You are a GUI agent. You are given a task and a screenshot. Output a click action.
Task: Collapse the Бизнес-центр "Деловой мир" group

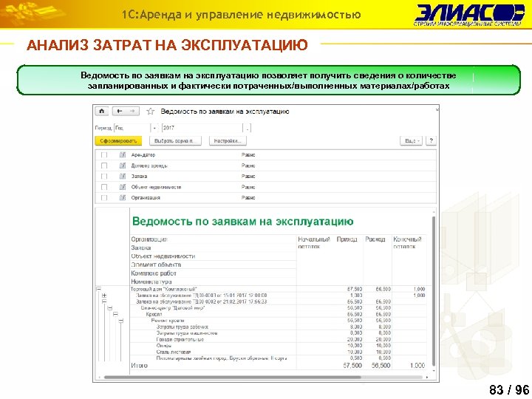tap(109, 308)
